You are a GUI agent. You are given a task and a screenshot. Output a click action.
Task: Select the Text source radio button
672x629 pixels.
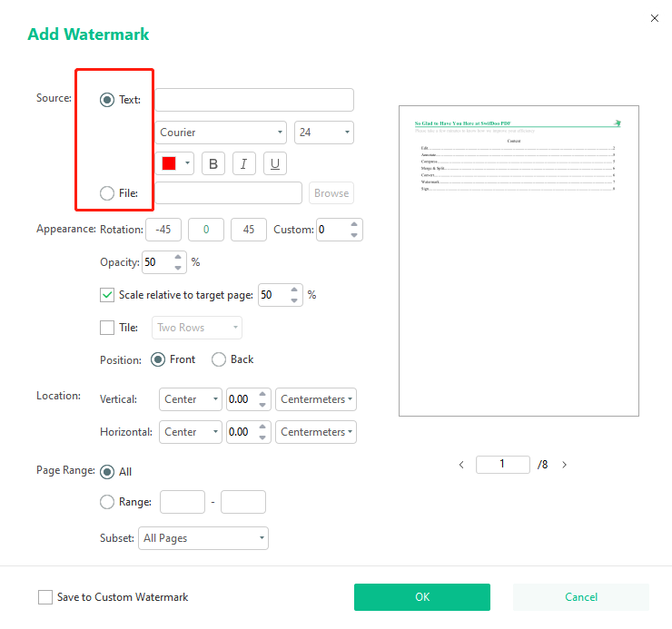click(x=107, y=100)
